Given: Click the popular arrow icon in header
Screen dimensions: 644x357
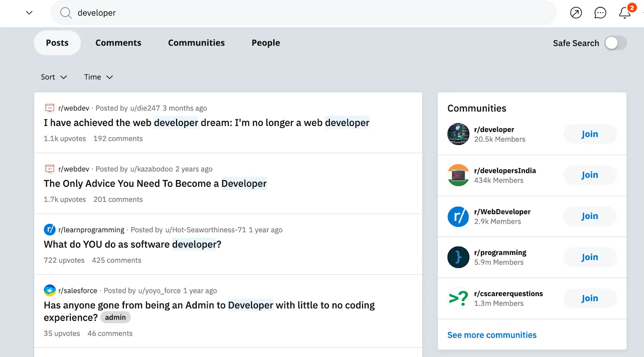Looking at the screenshot, I should click(576, 13).
